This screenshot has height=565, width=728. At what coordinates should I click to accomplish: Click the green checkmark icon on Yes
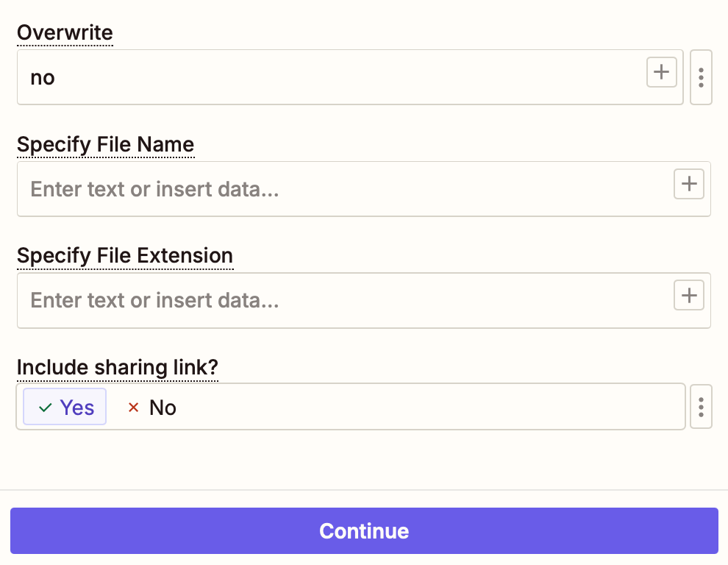tap(46, 408)
